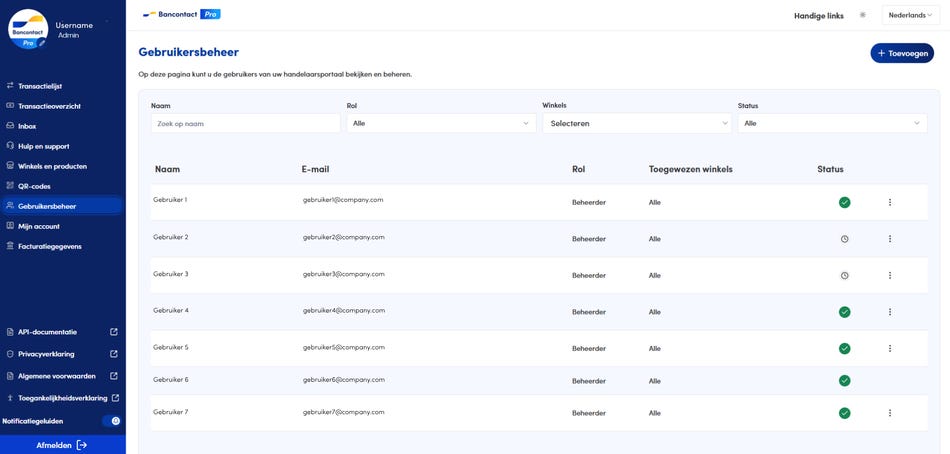This screenshot has height=454, width=950.
Task: Click the Bancontact Pro logo in header
Action: pyautogui.click(x=181, y=15)
